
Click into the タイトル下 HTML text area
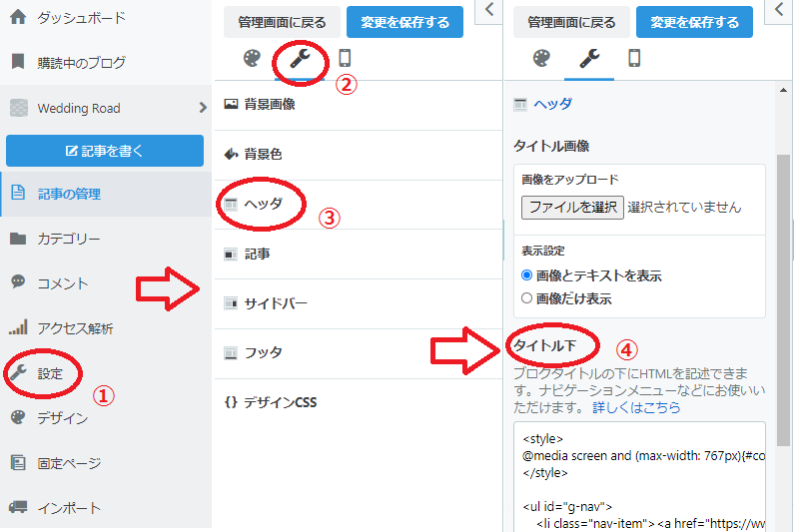coord(639,477)
